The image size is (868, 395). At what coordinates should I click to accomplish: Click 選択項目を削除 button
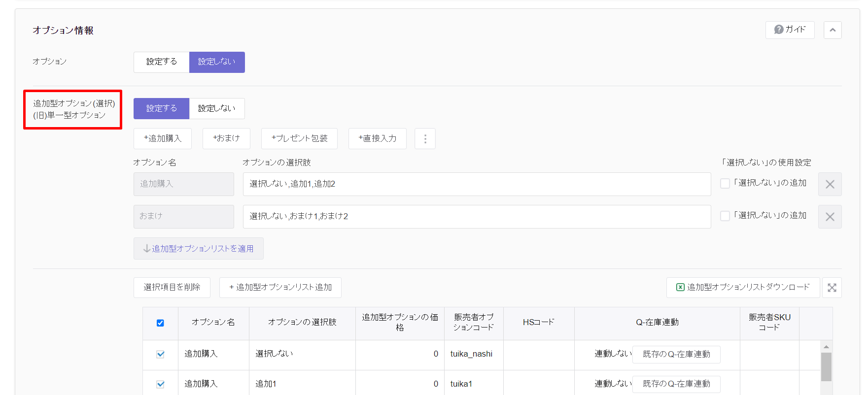point(172,287)
